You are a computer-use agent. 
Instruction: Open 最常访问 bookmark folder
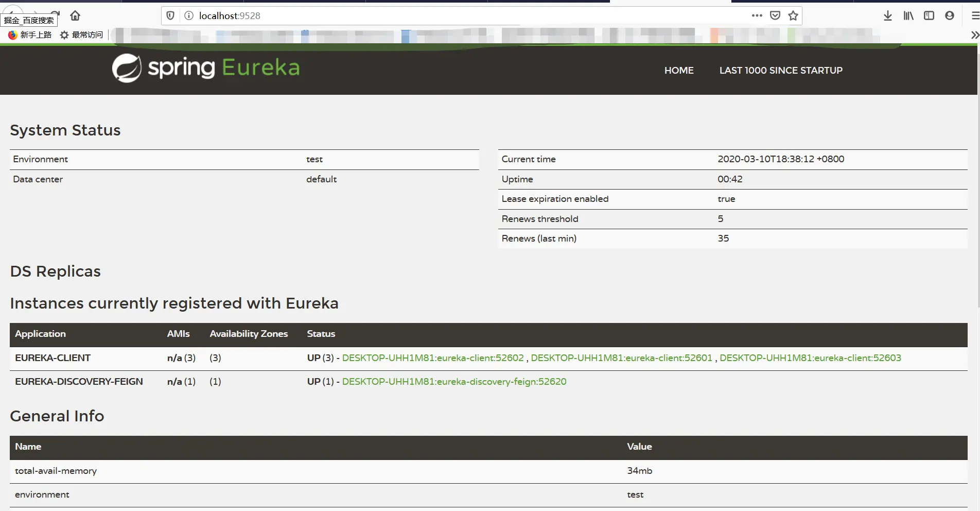point(81,35)
